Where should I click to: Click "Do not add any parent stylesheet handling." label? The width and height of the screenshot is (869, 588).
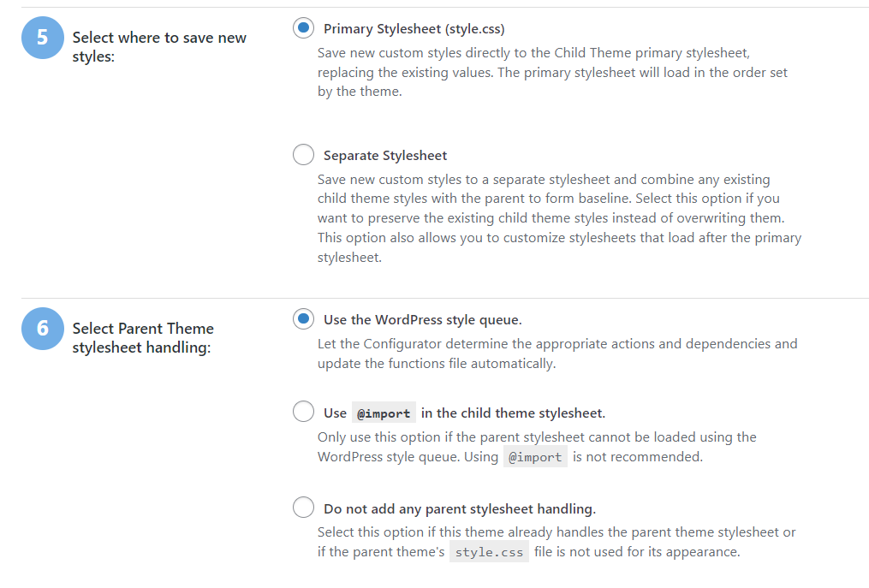pos(459,508)
